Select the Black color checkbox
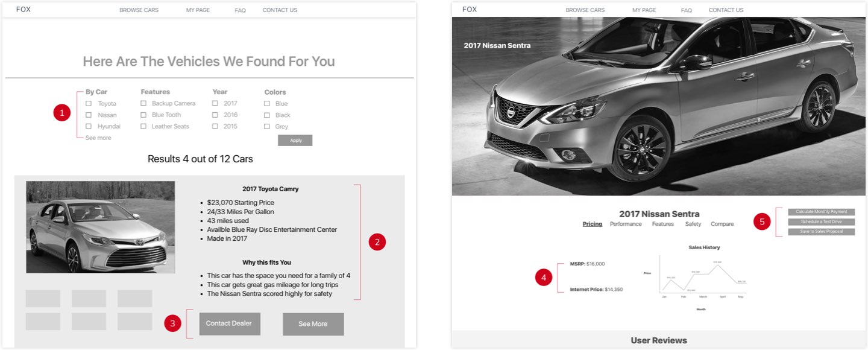This screenshot has width=868, height=350. tap(267, 115)
